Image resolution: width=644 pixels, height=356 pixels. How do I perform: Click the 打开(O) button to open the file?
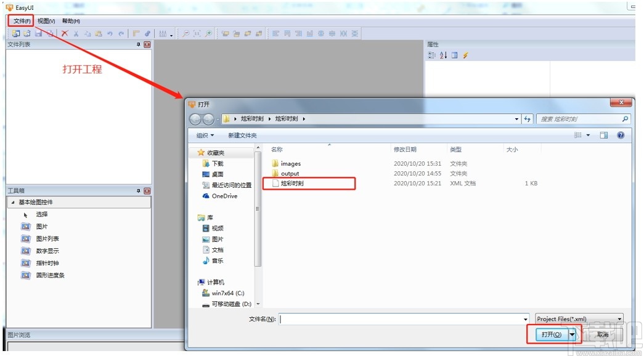[551, 334]
